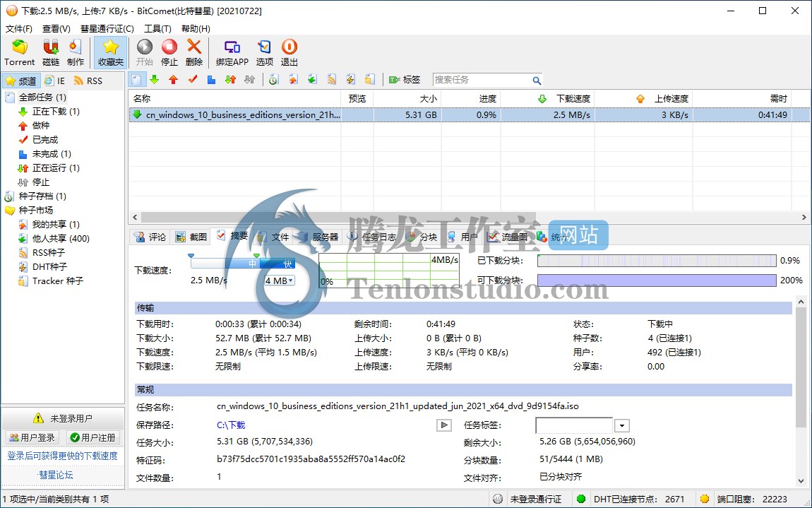This screenshot has height=508, width=812.
Task: Open the 查看(V) menu
Action: pyautogui.click(x=56, y=29)
